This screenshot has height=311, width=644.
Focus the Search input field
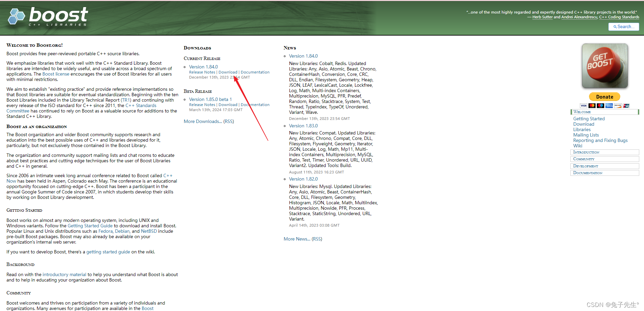point(624,27)
